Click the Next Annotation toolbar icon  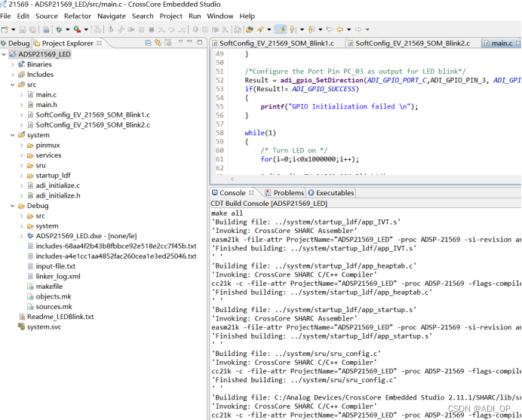[x=292, y=29]
